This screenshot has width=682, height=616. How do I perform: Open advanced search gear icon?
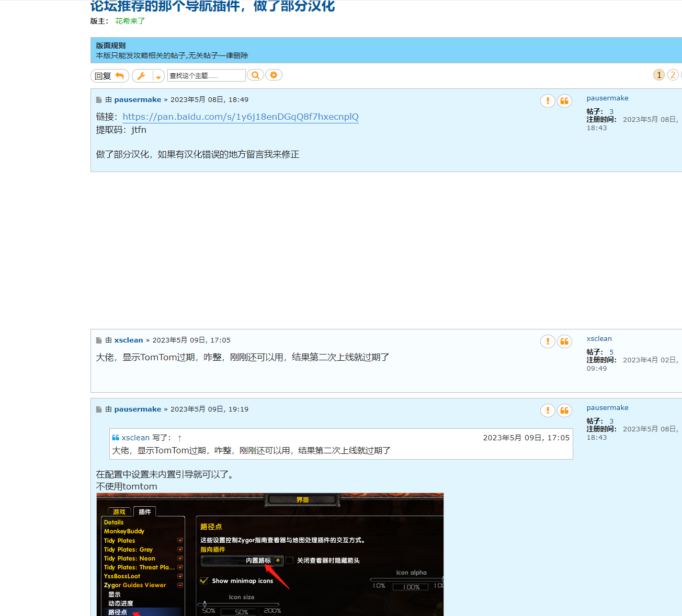pos(274,75)
